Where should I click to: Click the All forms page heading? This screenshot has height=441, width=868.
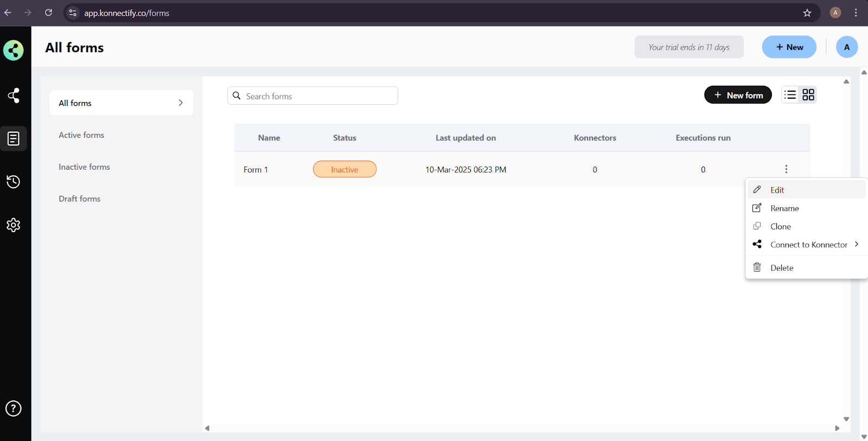[x=74, y=48]
